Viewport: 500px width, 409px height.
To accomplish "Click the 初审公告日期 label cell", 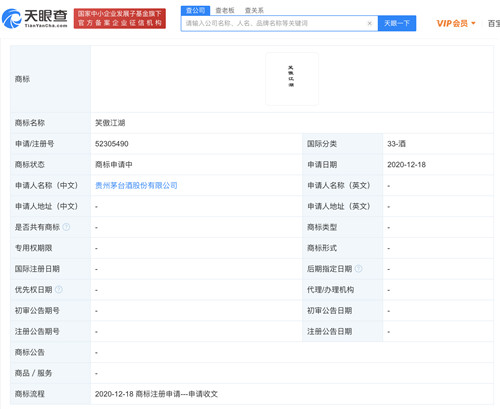I will click(x=343, y=311).
